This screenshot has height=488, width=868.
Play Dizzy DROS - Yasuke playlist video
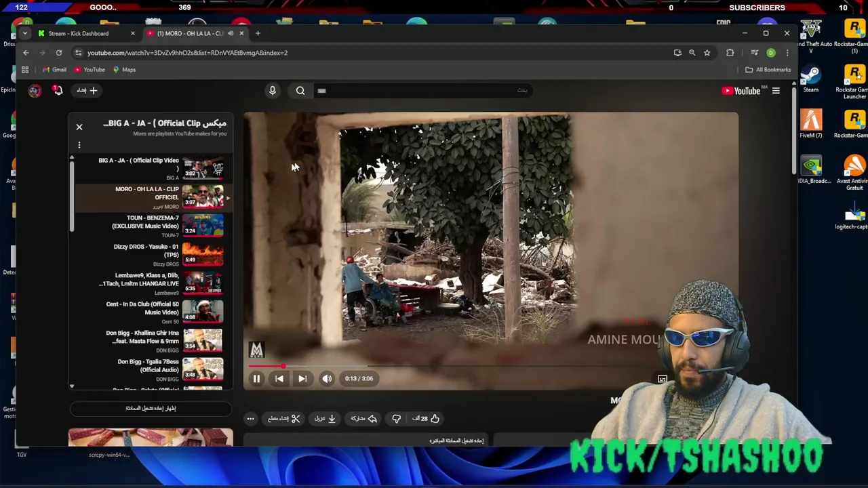tap(151, 255)
